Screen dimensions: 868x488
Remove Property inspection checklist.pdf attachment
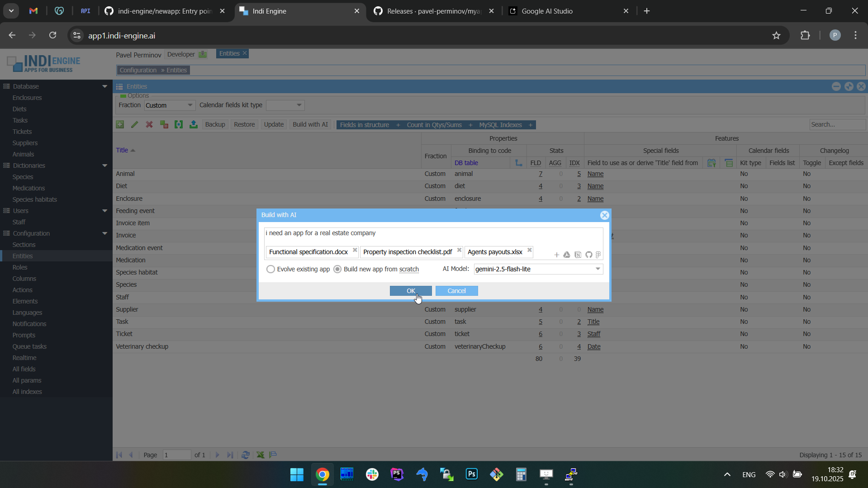click(x=459, y=250)
